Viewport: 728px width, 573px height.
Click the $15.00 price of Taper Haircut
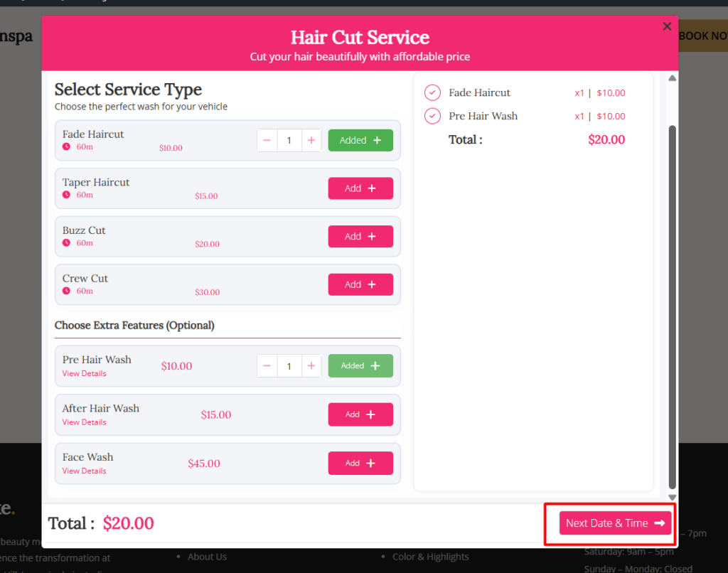(x=206, y=196)
